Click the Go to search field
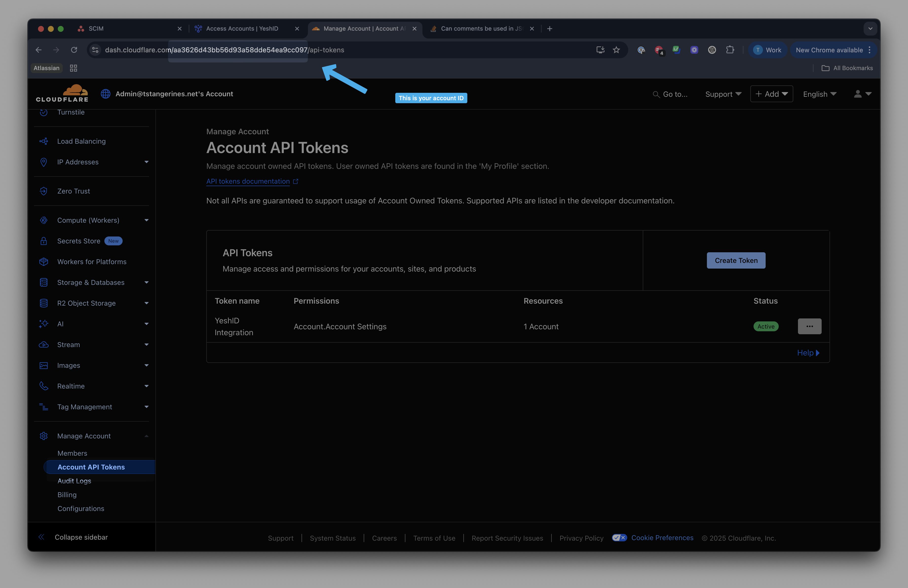The height and width of the screenshot is (588, 908). pos(670,94)
